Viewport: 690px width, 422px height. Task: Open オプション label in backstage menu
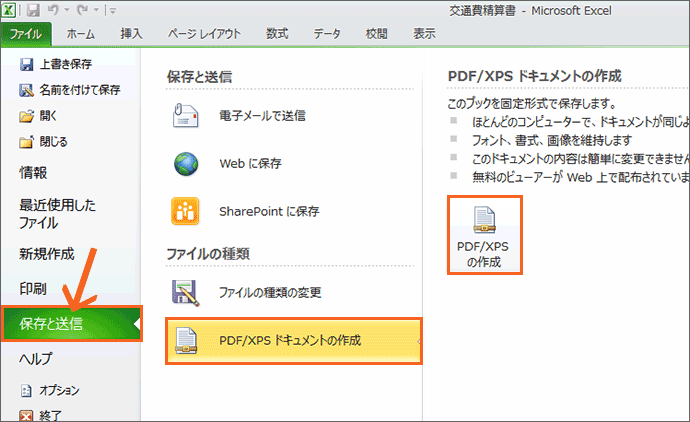pos(59,390)
